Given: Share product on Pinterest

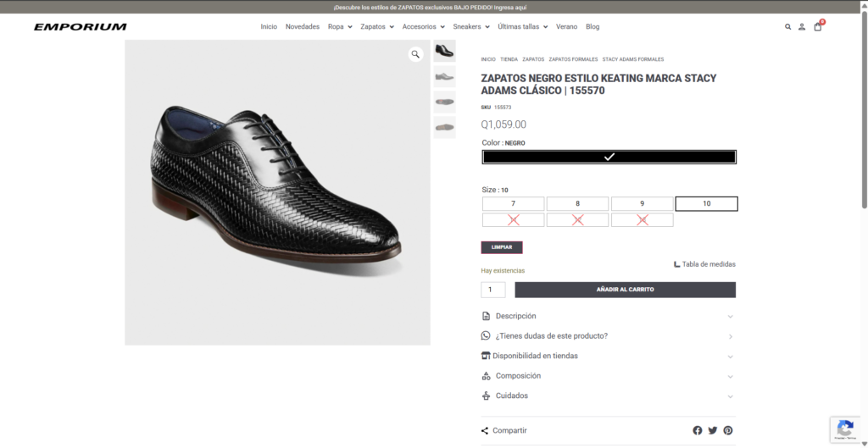Looking at the screenshot, I should click(x=728, y=430).
